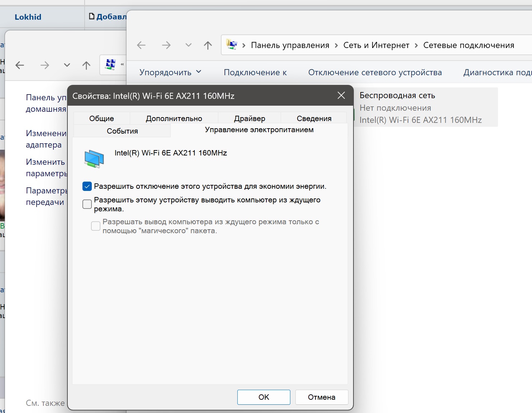Open recent locations dropdown in Network Connections window
The image size is (532, 413).
[188, 45]
